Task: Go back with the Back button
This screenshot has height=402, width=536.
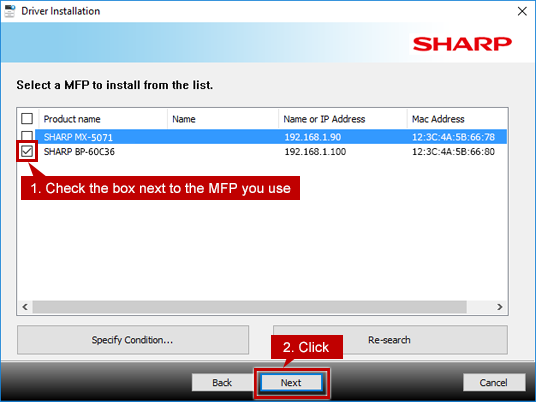Action: click(x=222, y=383)
